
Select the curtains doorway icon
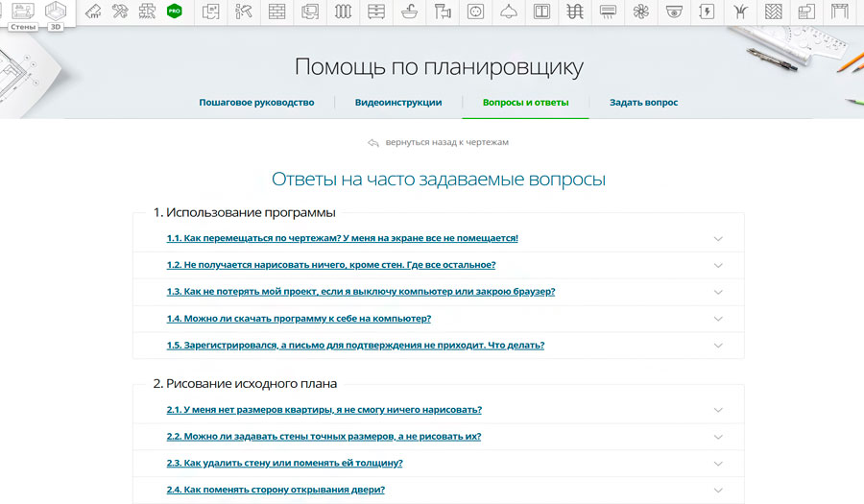pos(840,12)
